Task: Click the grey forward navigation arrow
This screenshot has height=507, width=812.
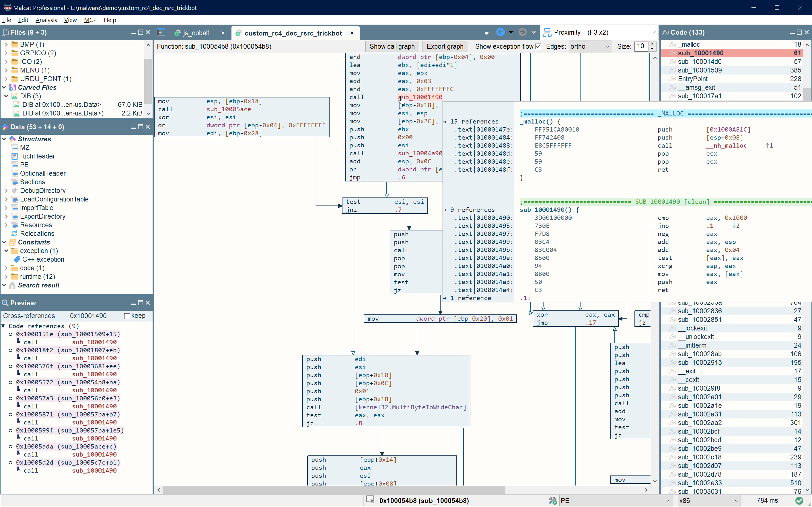Action: click(x=522, y=32)
